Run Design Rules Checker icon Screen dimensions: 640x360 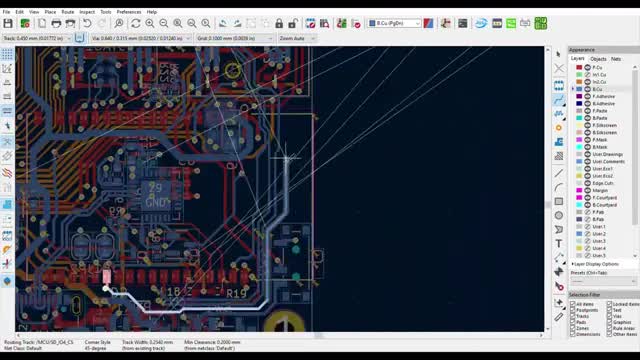click(356, 23)
